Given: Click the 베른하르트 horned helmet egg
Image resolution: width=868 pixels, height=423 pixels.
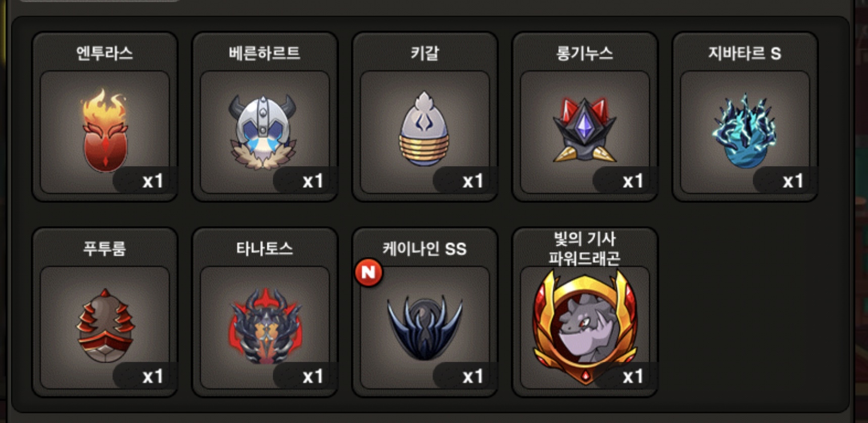Looking at the screenshot, I should 263,131.
